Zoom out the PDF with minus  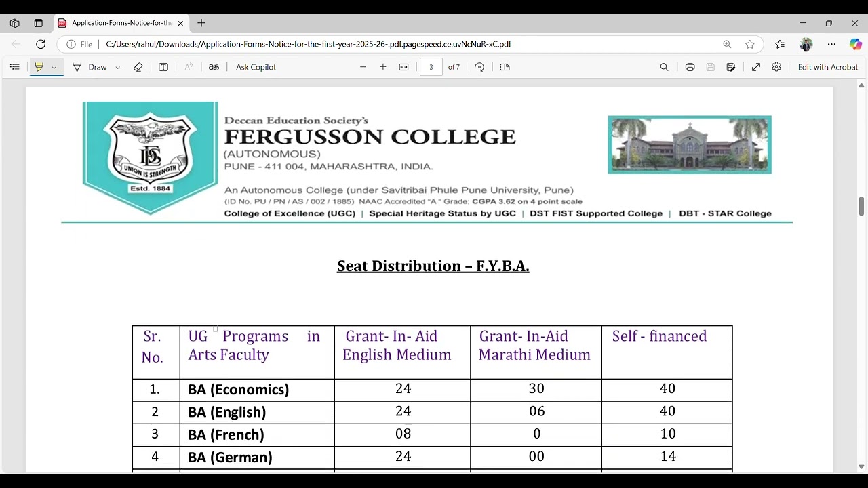point(363,67)
